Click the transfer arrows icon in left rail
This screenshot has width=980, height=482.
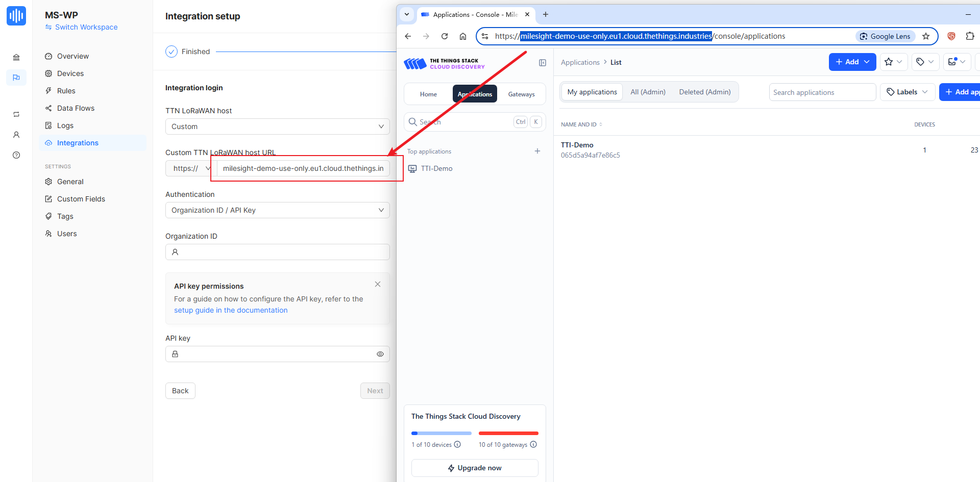pos(16,114)
